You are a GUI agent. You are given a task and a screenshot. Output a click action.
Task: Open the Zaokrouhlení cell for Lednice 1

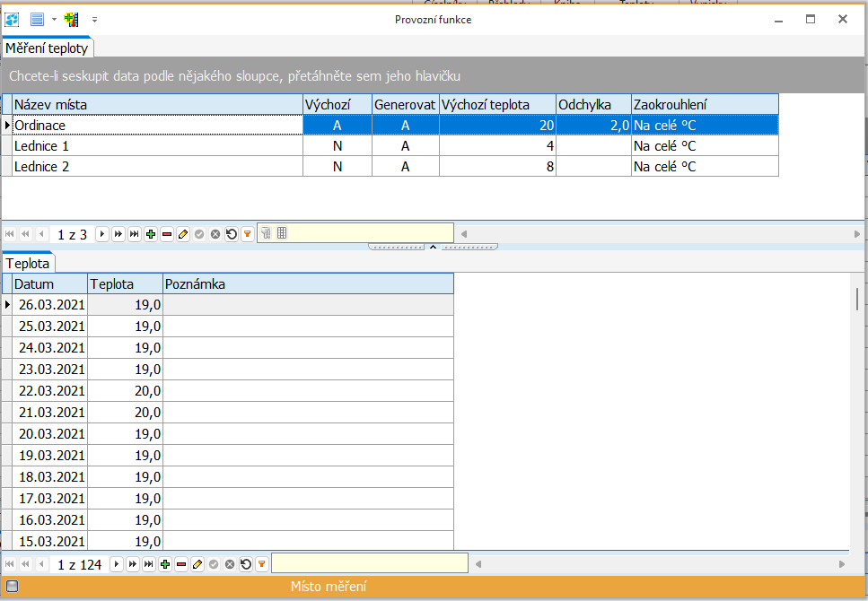[x=705, y=146]
